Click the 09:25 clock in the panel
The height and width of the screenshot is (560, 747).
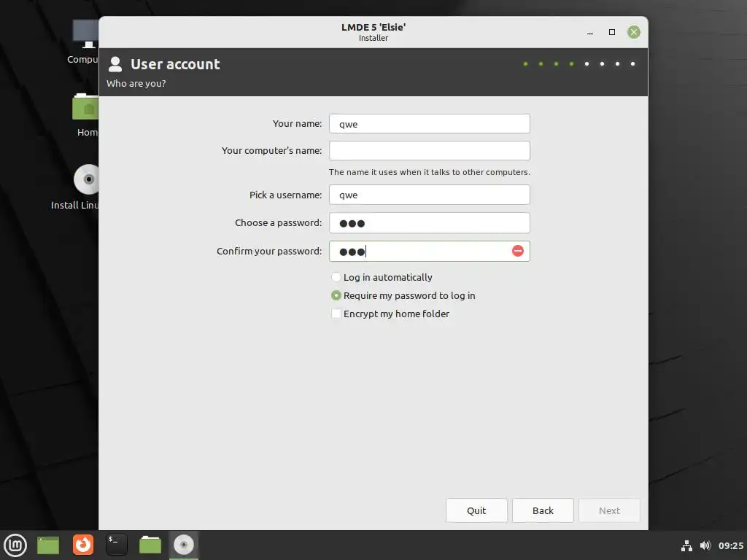(730, 545)
